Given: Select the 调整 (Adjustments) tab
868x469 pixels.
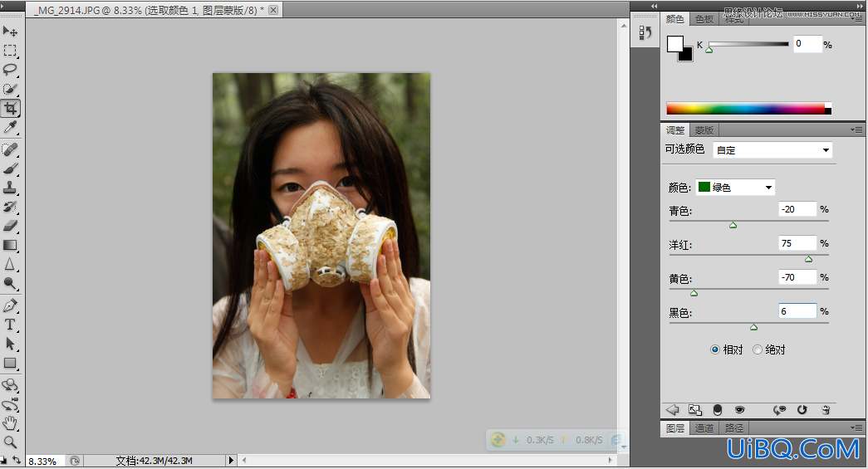Looking at the screenshot, I should pyautogui.click(x=674, y=130).
